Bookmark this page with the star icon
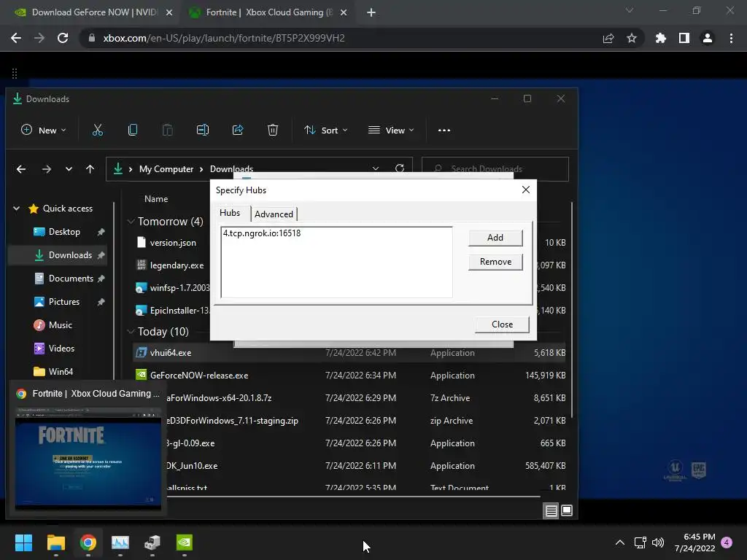The height and width of the screenshot is (560, 747). click(632, 38)
